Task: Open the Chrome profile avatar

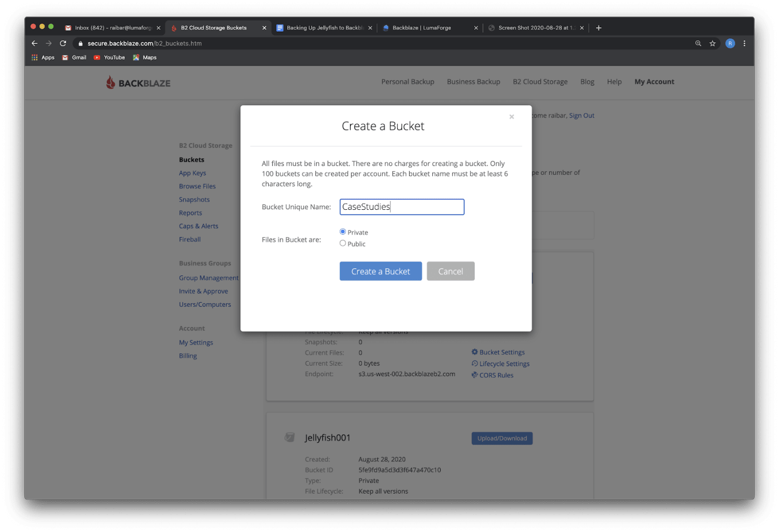Action: coord(729,43)
